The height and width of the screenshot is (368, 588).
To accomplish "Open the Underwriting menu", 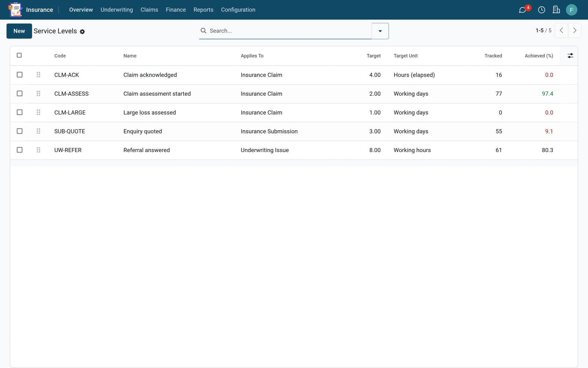I will pyautogui.click(x=117, y=10).
